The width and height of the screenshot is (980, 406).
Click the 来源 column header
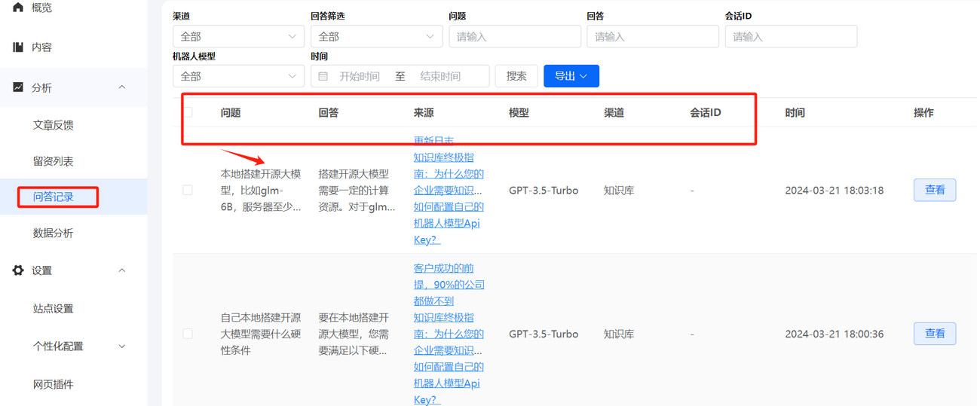pos(424,113)
